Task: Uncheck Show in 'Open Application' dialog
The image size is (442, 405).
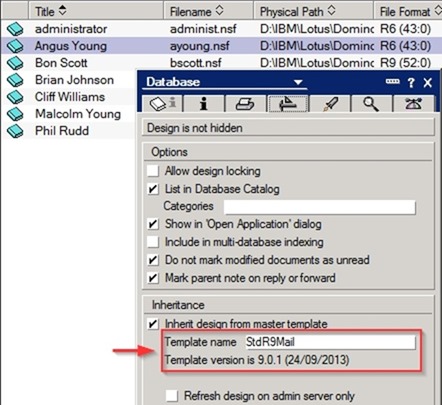Action: (153, 224)
